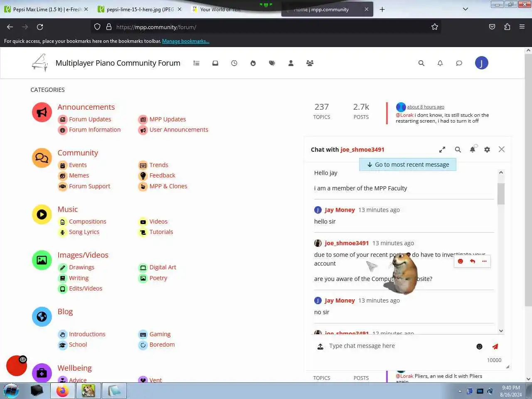Viewport: 532px width, 399px height.
Task: Open the Memes subcategory
Action: (x=79, y=175)
